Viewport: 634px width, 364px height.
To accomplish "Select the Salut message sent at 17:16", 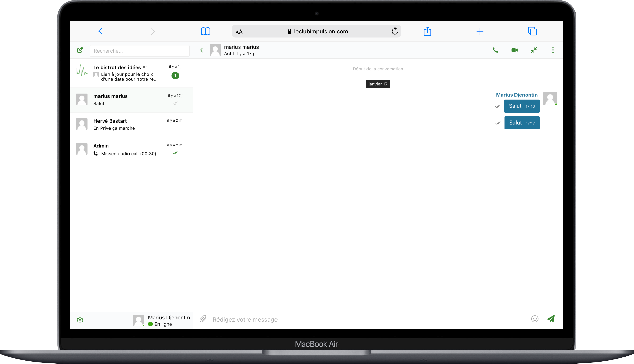I will pyautogui.click(x=522, y=106).
